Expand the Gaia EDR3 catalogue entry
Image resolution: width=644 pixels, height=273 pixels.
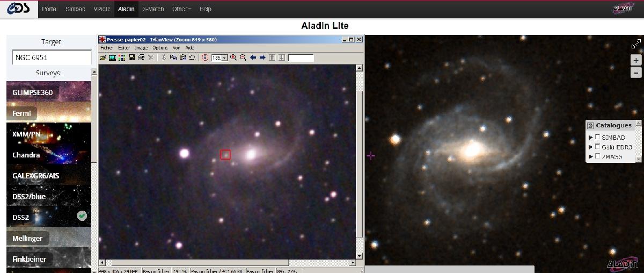coord(591,147)
